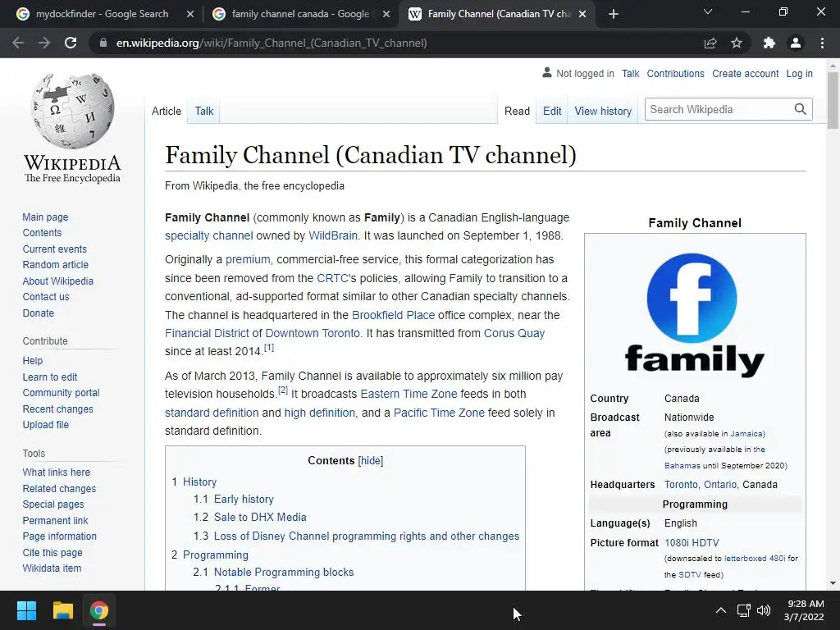Viewport: 840px width, 630px height.
Task: Open Main page in sidebar
Action: pos(45,217)
